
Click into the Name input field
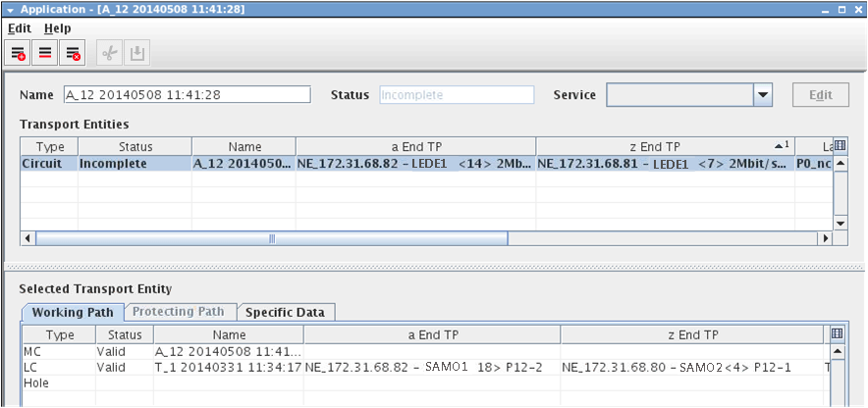coord(186,95)
